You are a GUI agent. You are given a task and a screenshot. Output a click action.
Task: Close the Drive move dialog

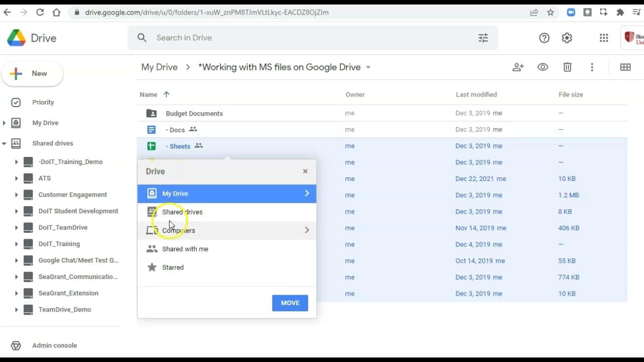click(x=305, y=171)
